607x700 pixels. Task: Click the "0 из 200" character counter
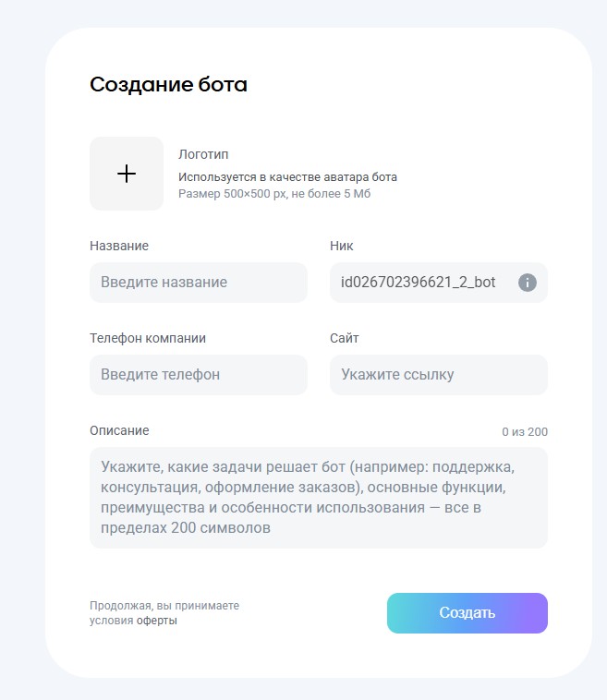coord(525,432)
